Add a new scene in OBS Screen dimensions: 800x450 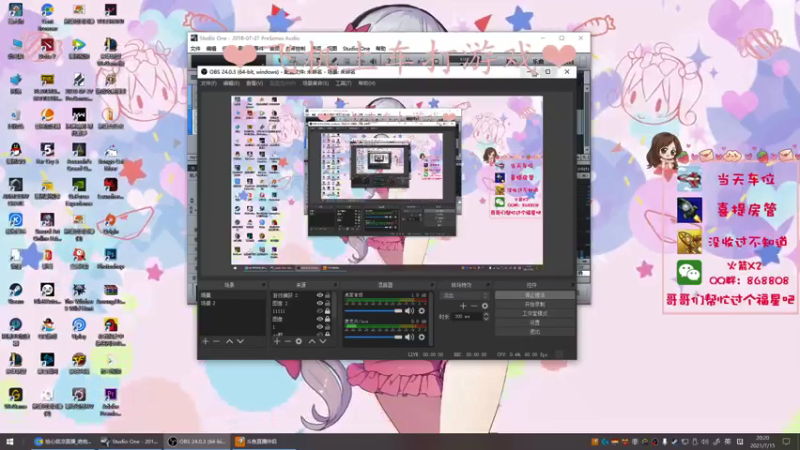tap(206, 341)
